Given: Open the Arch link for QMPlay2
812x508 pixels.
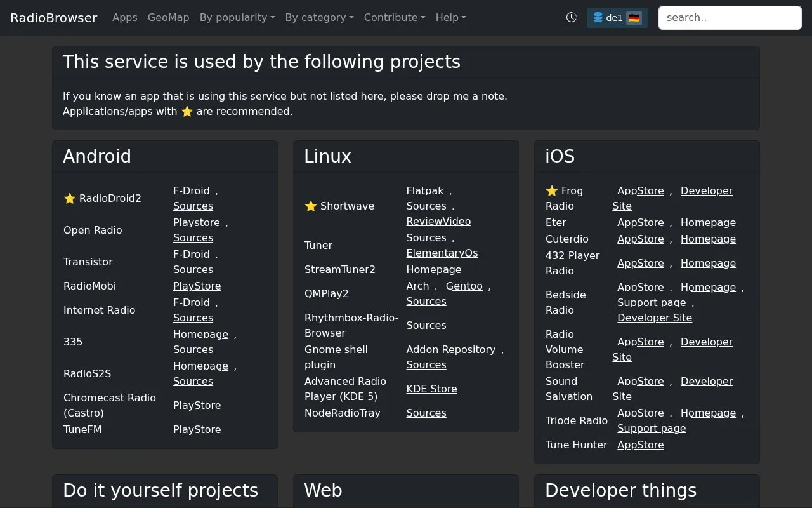Looking at the screenshot, I should click(x=418, y=286).
